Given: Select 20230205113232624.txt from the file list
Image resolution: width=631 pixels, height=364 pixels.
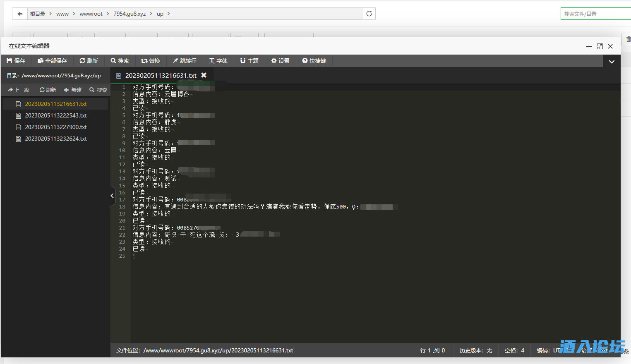Looking at the screenshot, I should [55, 139].
